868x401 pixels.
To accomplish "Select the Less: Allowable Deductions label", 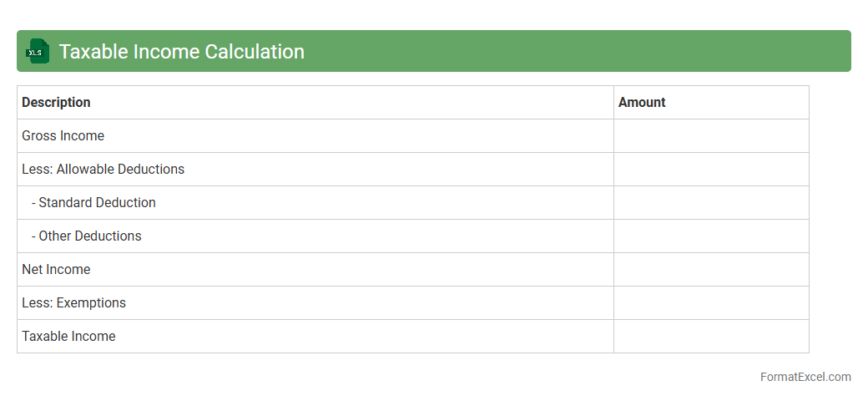I will (103, 170).
